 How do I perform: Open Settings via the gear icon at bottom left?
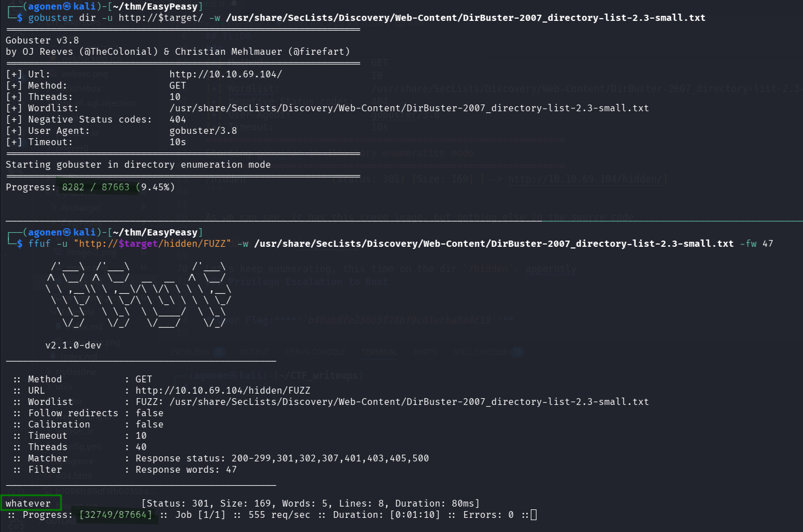16,525
